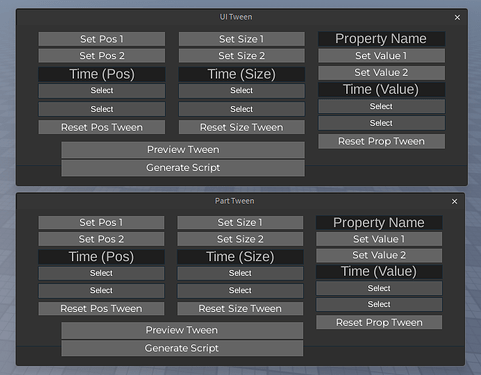Click Set Size 1 in Part Tween
The image size is (481, 375).
point(240,222)
